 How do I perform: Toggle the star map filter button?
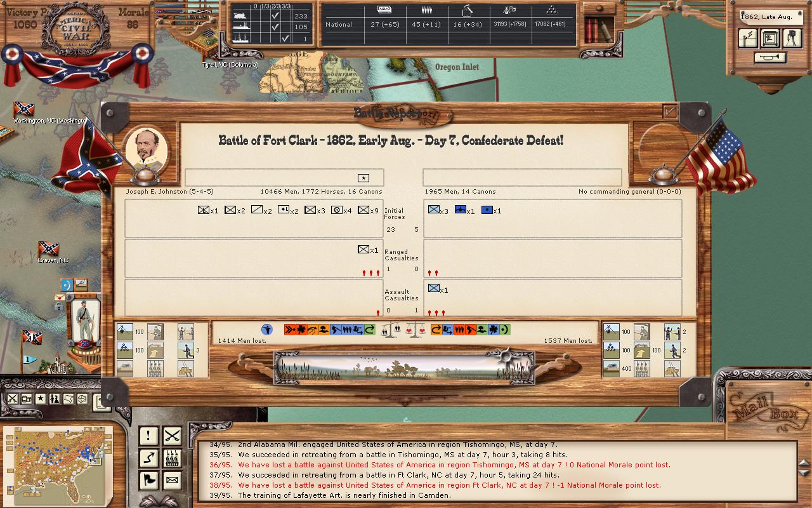click(41, 399)
